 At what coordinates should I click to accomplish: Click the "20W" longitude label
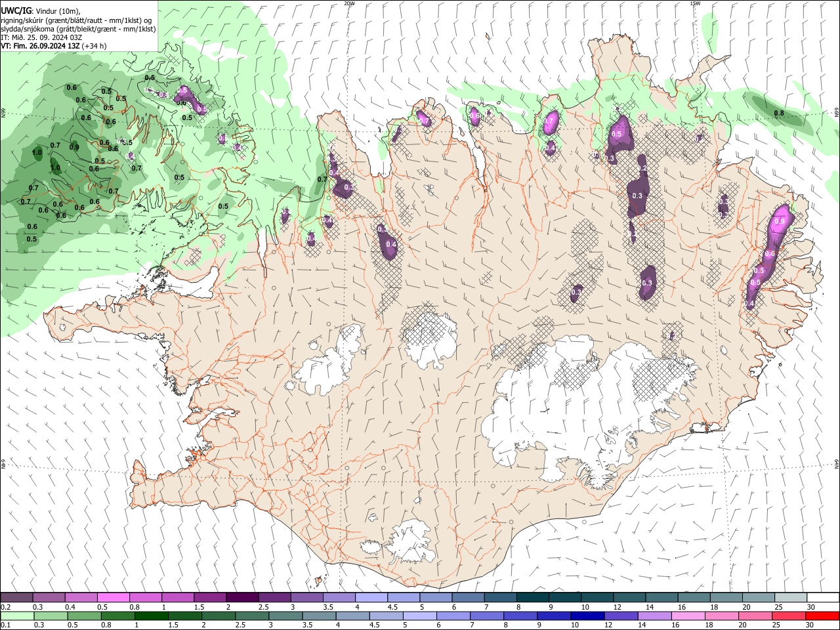click(x=349, y=3)
